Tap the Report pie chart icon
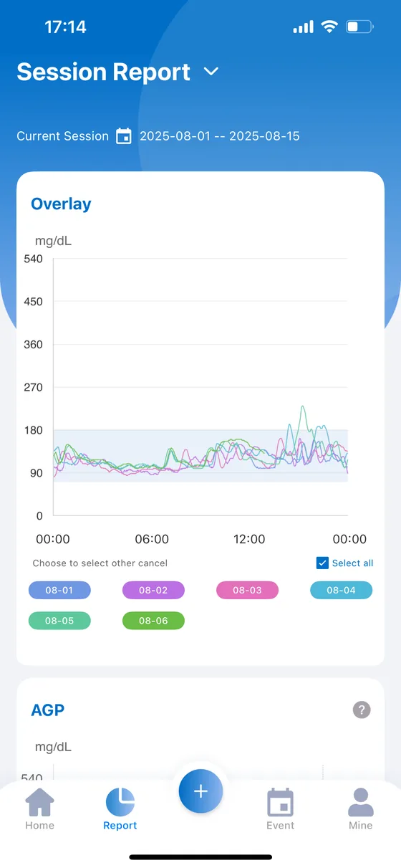 pyautogui.click(x=120, y=803)
